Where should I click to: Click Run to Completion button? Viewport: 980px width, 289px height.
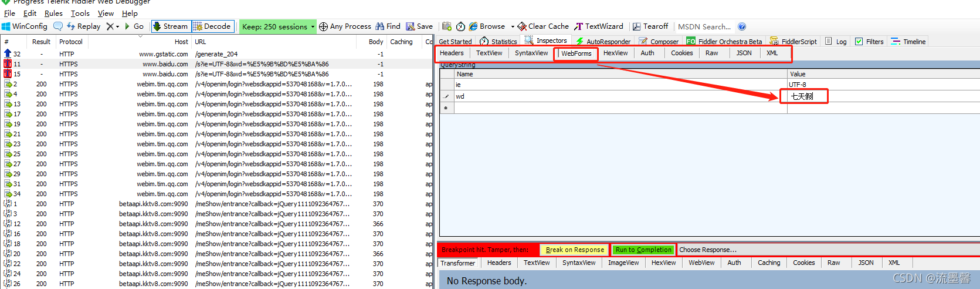click(643, 250)
